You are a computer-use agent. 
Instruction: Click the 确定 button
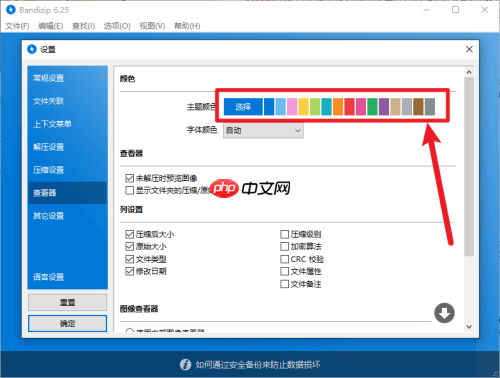point(67,323)
